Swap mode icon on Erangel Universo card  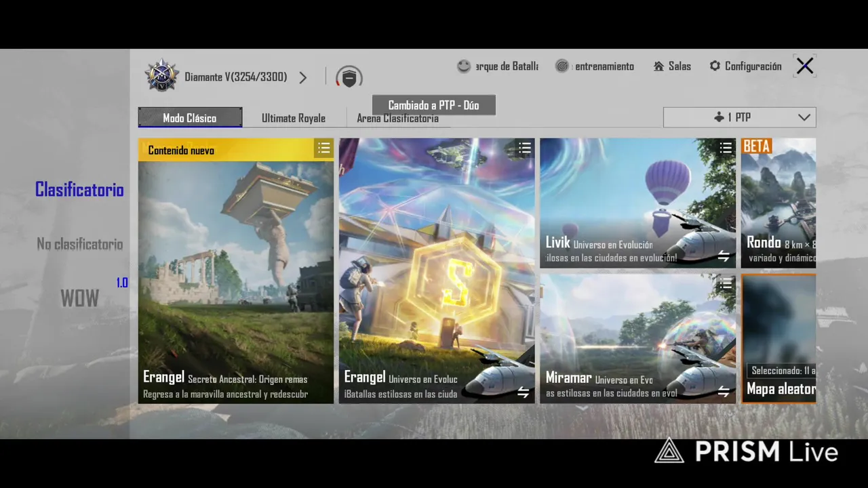pos(524,392)
